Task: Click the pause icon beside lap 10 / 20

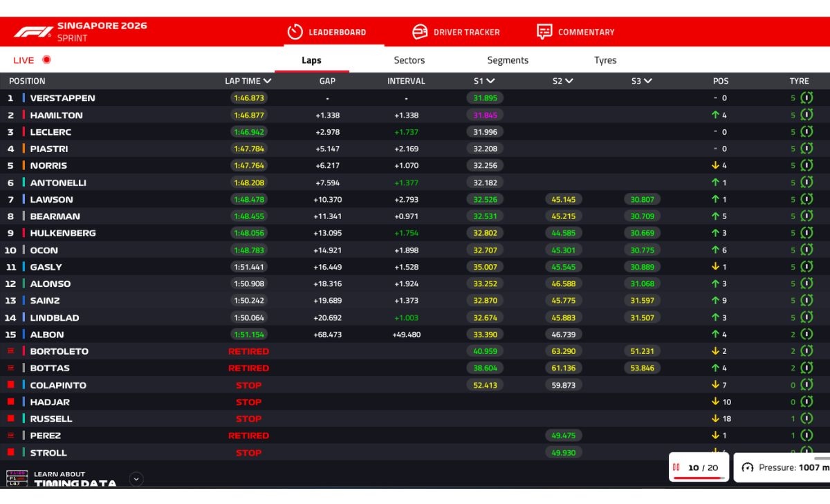Action: click(x=676, y=467)
